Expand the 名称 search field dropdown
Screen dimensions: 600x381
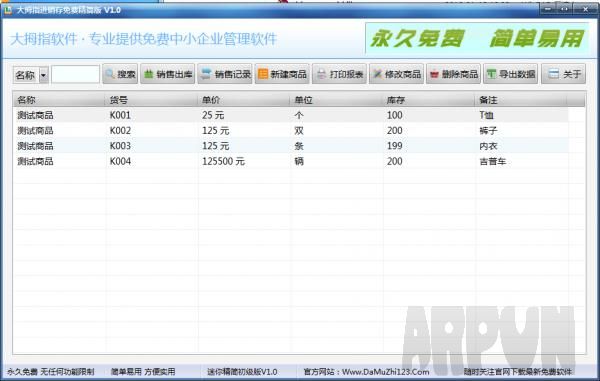click(43, 75)
